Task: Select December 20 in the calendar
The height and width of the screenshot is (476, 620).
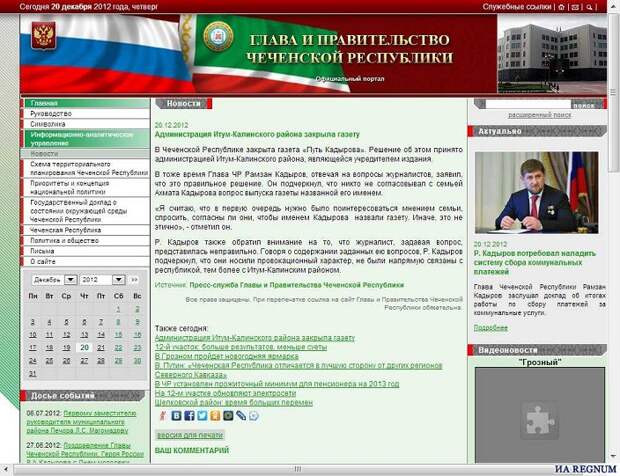Action: point(84,348)
